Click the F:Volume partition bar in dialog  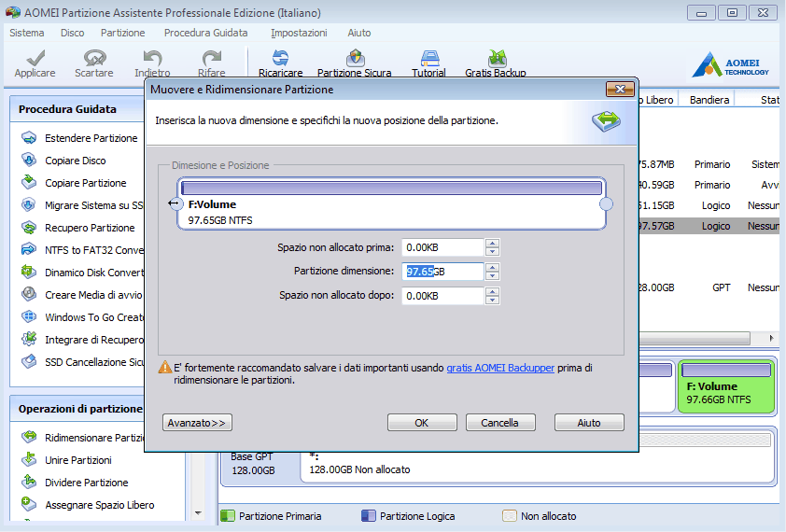[391, 203]
